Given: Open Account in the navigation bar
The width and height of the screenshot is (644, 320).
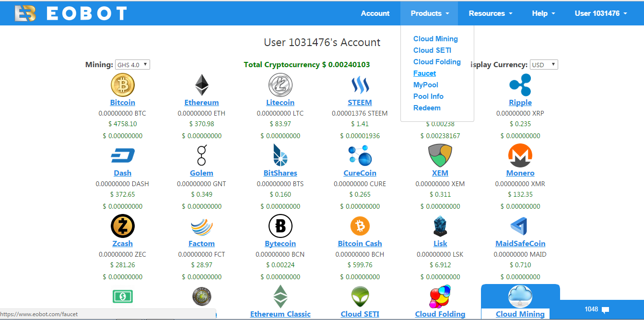Looking at the screenshot, I should (x=375, y=13).
